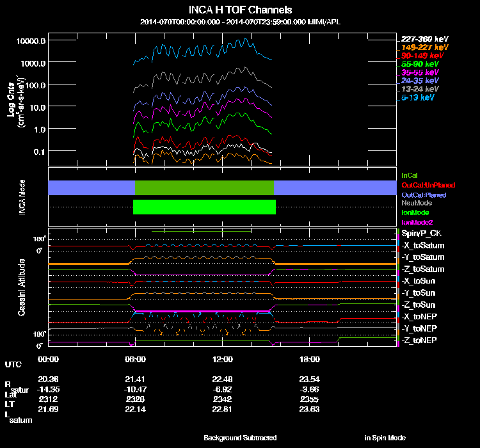This screenshot has width=480, height=448.
Task: Click the in Spin Mode footer text
Action: coord(385,438)
